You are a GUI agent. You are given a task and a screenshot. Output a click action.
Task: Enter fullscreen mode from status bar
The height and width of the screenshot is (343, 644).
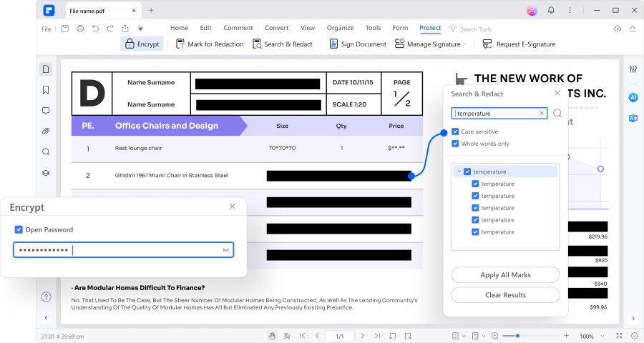point(620,336)
